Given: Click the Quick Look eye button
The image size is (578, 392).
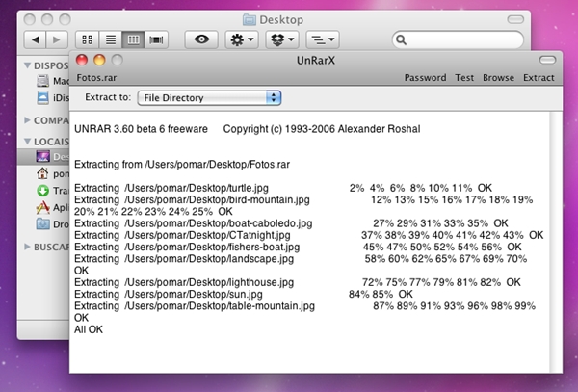Looking at the screenshot, I should [x=201, y=39].
